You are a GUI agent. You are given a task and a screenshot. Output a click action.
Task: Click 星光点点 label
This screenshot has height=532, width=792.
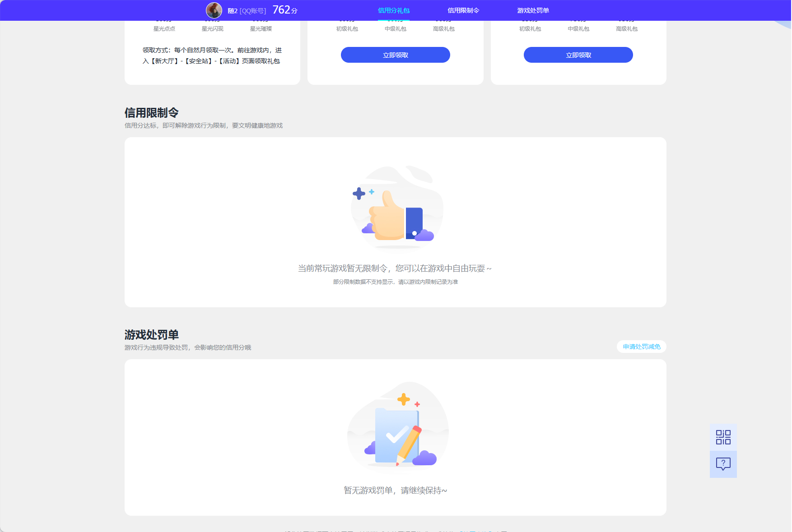coord(164,29)
